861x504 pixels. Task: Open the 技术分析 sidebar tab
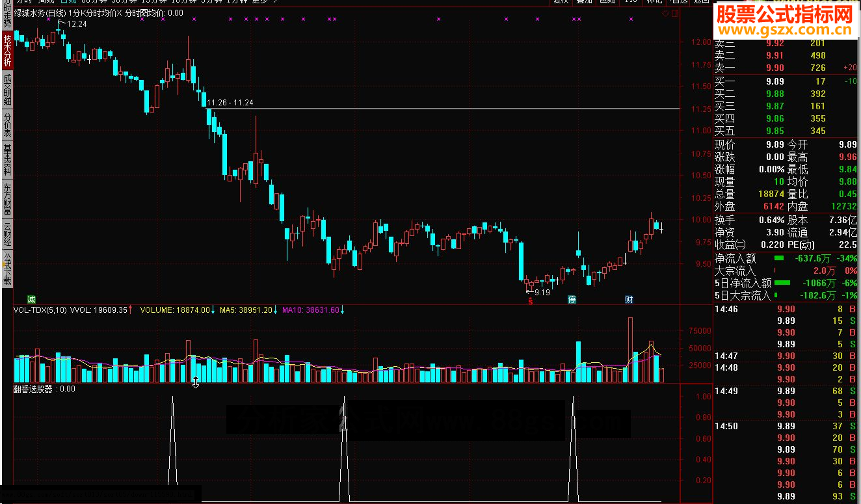tap(7, 51)
